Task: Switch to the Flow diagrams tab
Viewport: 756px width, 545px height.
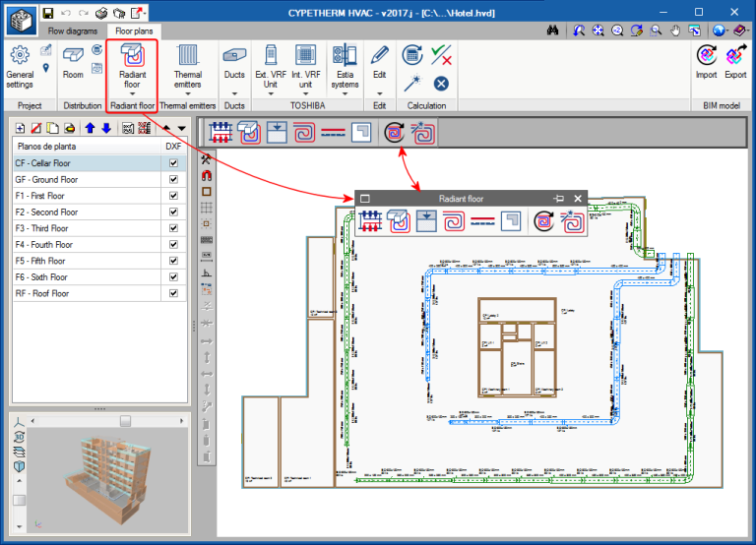Action: coord(72,30)
